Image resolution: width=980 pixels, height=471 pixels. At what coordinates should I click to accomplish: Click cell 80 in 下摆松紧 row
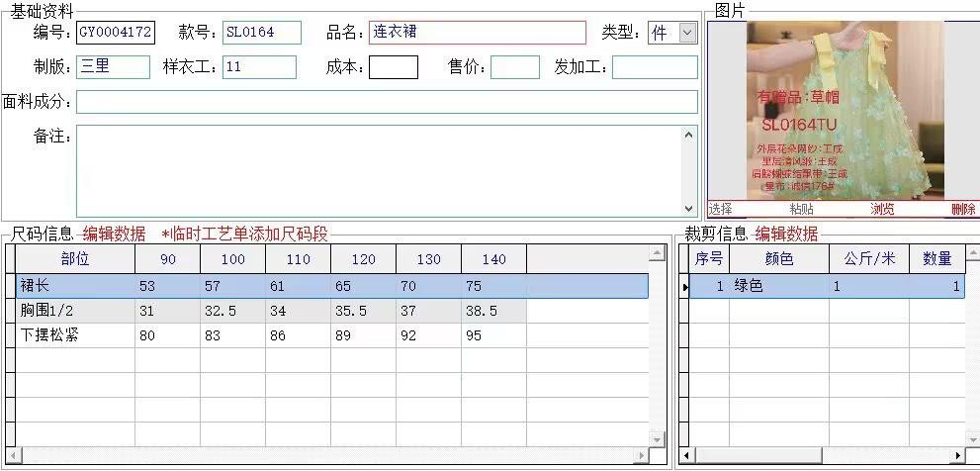click(x=167, y=335)
